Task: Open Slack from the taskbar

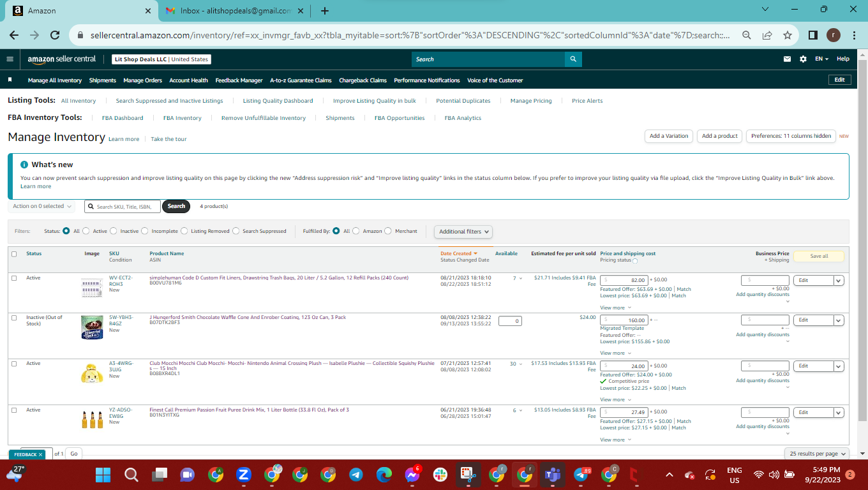Action: [x=440, y=475]
